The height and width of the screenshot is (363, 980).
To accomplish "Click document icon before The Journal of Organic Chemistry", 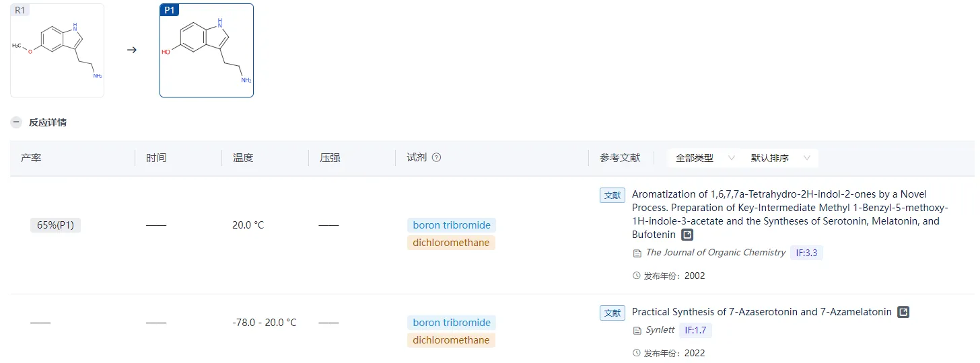I will [637, 253].
